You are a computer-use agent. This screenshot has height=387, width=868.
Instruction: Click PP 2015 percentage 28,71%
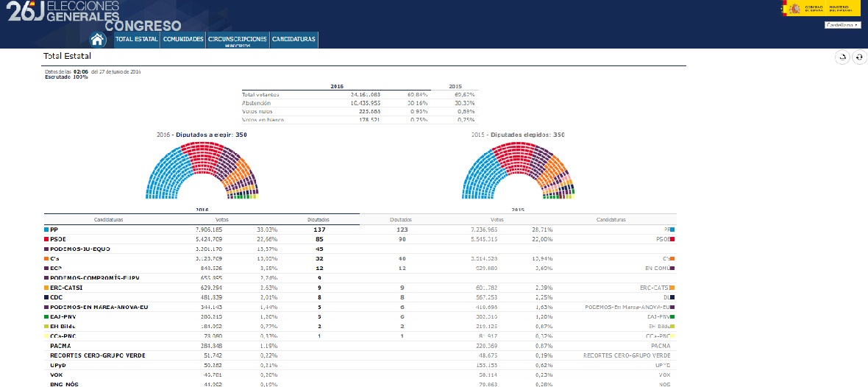(x=543, y=229)
